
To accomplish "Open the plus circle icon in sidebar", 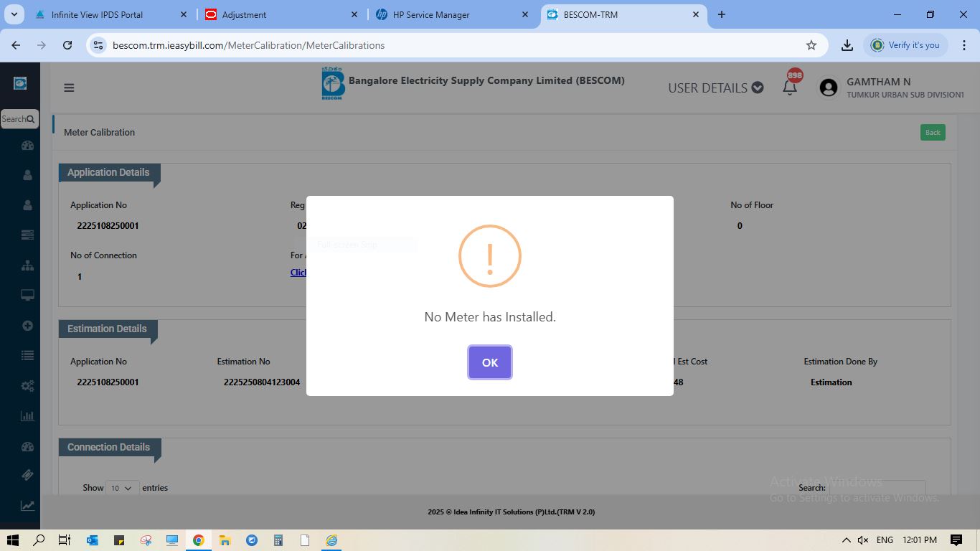I will click(27, 325).
